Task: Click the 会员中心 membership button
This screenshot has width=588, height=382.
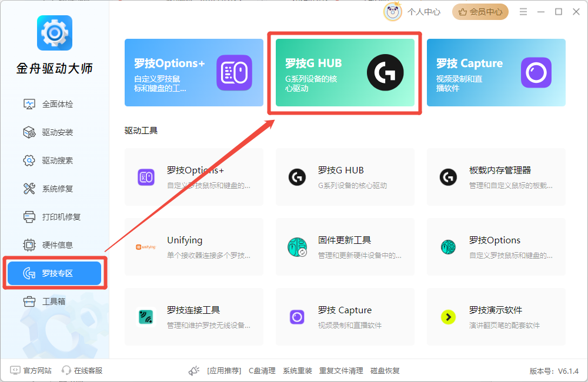Action: (x=480, y=12)
